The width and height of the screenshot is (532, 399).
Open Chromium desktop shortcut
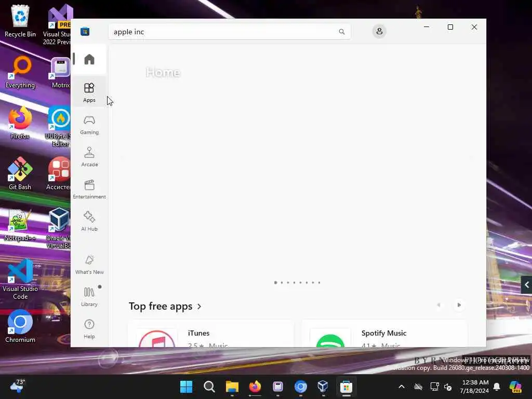[x=20, y=326]
